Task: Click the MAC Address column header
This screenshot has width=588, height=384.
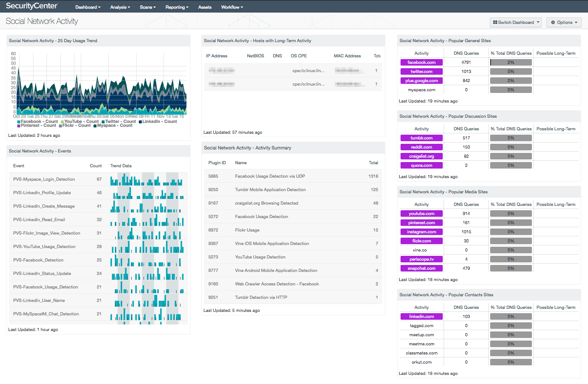Action: point(347,56)
